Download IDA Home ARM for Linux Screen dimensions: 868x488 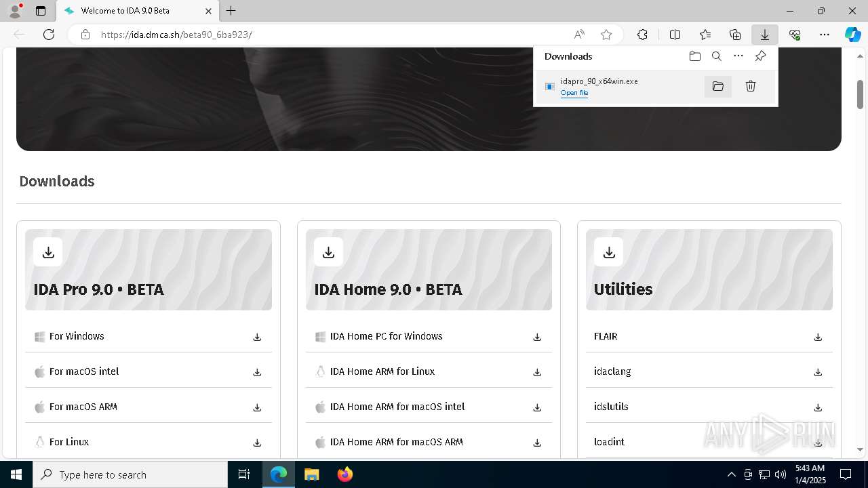tap(537, 372)
